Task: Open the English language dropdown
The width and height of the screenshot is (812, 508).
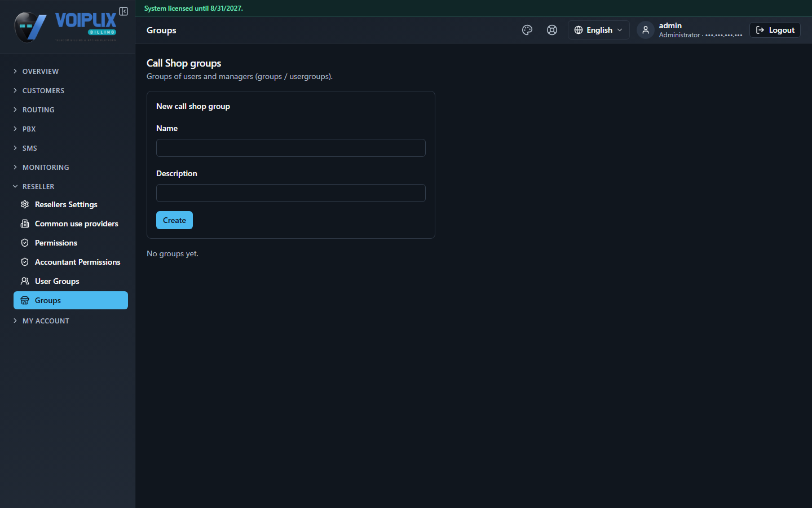Action: tap(598, 30)
